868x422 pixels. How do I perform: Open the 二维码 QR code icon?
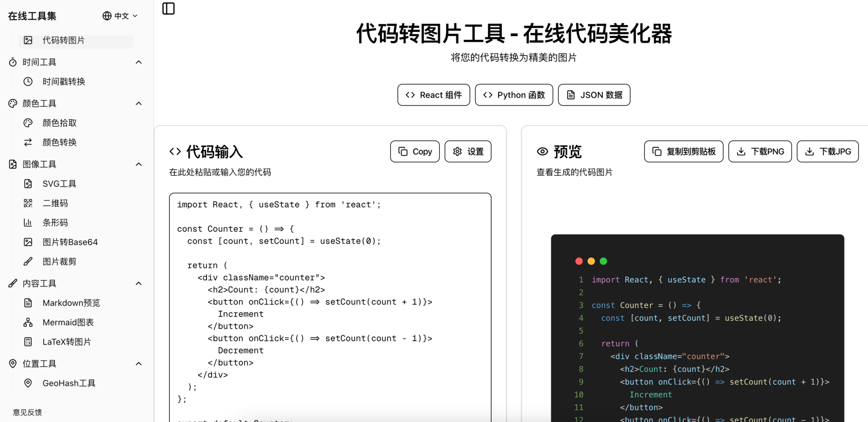28,203
